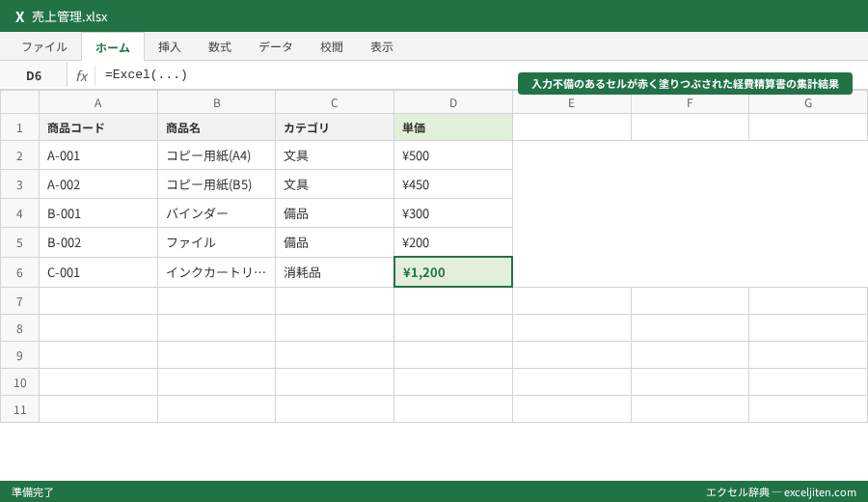868x502 pixels.
Task: Select row 9 header
Action: 19,354
